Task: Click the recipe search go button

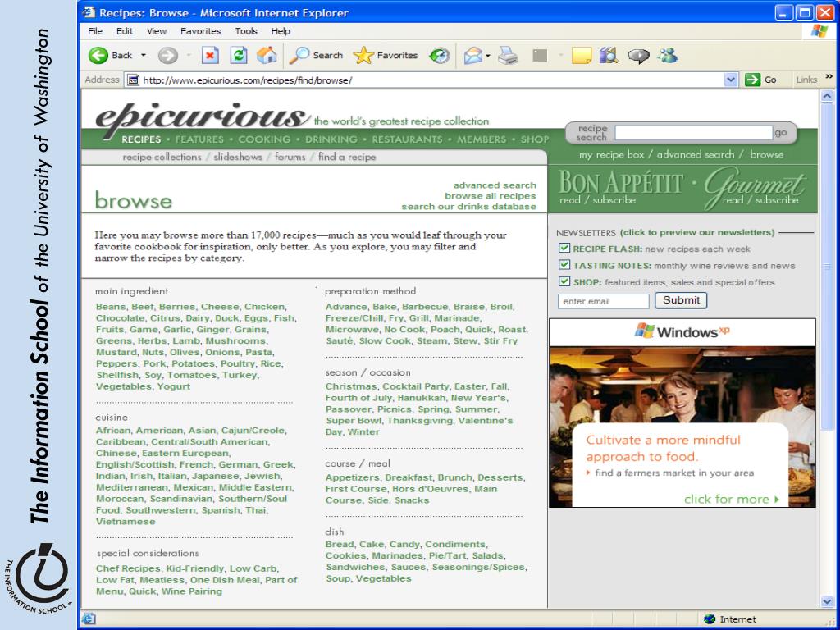Action: pyautogui.click(x=781, y=132)
